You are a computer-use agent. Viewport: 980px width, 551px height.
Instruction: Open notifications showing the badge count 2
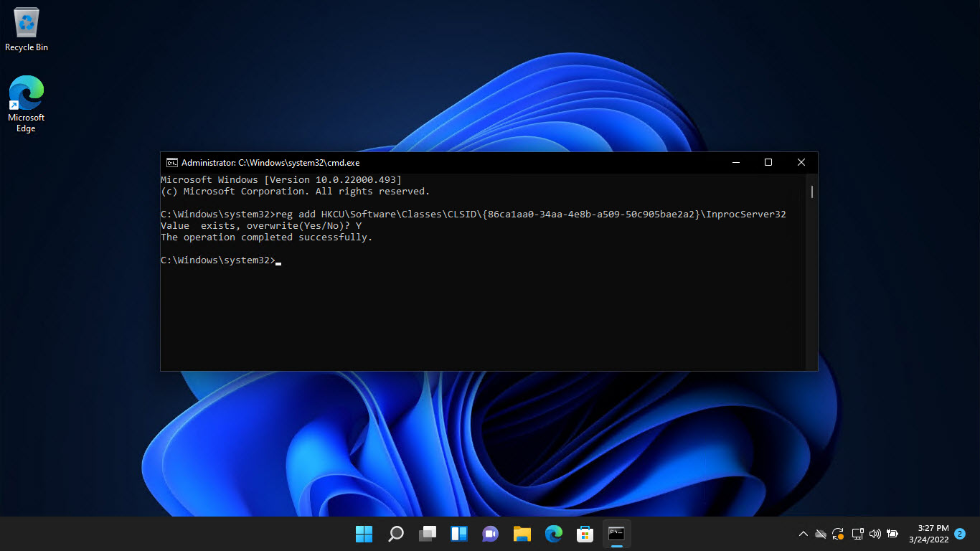click(x=959, y=534)
